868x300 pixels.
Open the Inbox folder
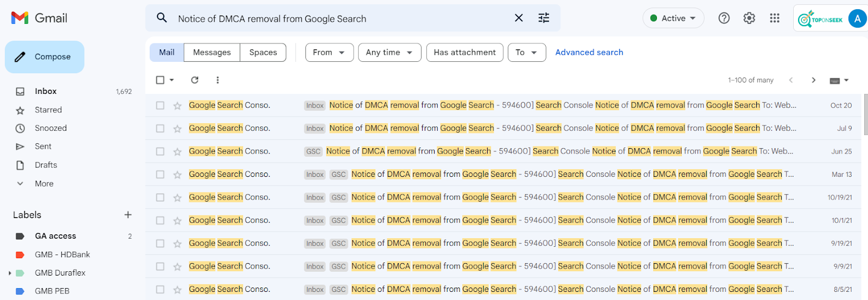tap(46, 91)
